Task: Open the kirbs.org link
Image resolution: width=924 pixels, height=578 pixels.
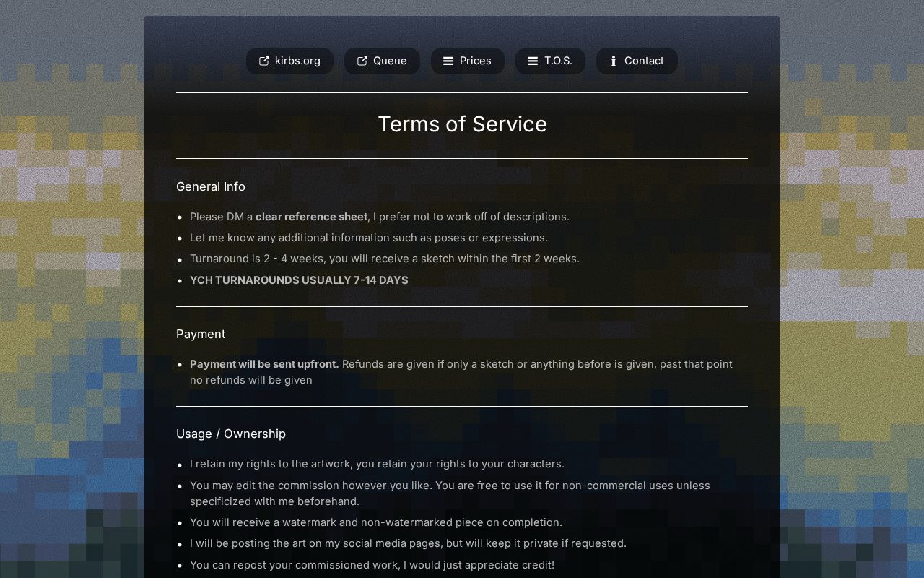Action: point(289,61)
